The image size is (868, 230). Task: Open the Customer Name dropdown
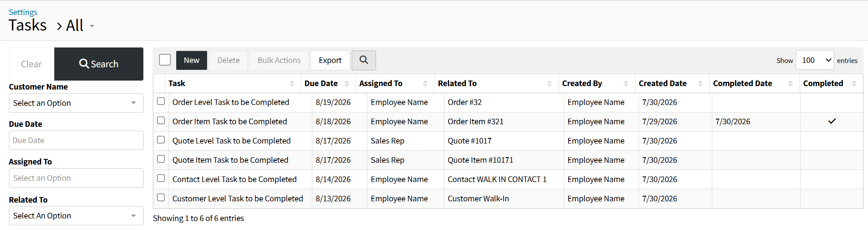click(x=76, y=103)
